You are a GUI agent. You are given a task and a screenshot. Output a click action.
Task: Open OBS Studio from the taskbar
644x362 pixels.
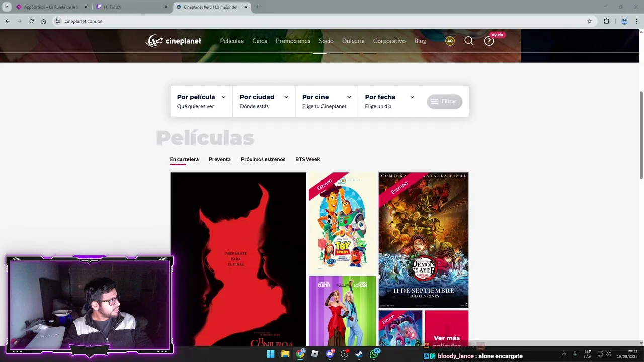click(345, 354)
